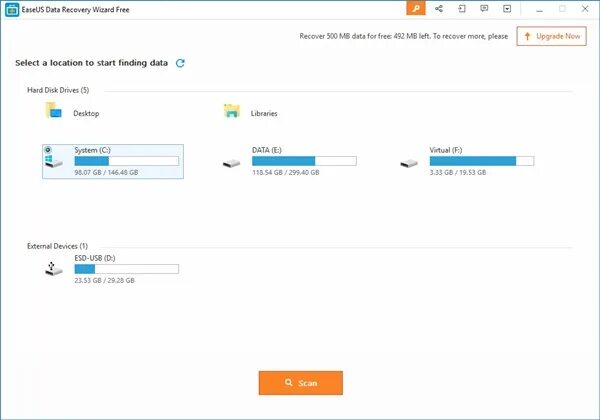This screenshot has height=420, width=600.
Task: Click the EaseUS app logo icon
Action: click(x=12, y=10)
